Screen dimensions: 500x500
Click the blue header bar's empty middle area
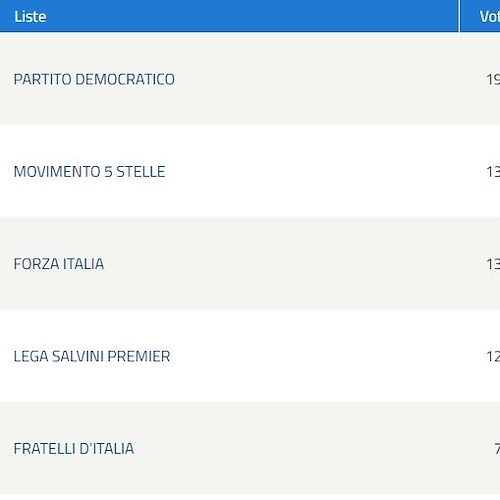point(250,16)
